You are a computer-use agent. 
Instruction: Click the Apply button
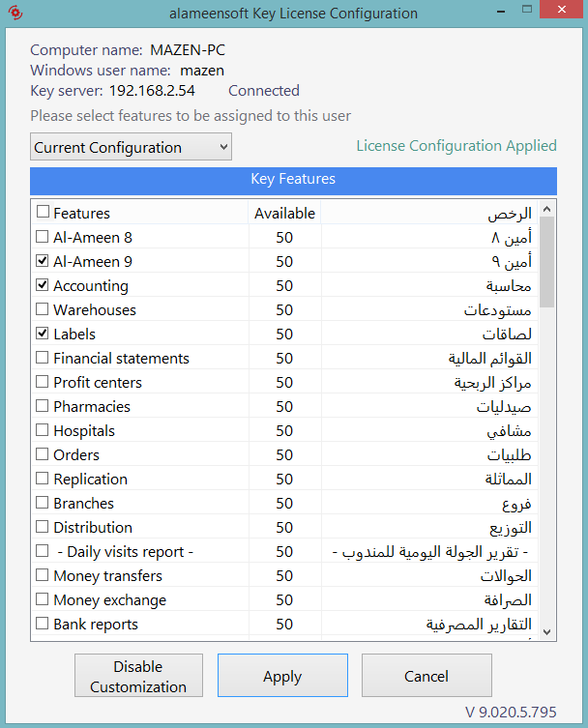(282, 676)
